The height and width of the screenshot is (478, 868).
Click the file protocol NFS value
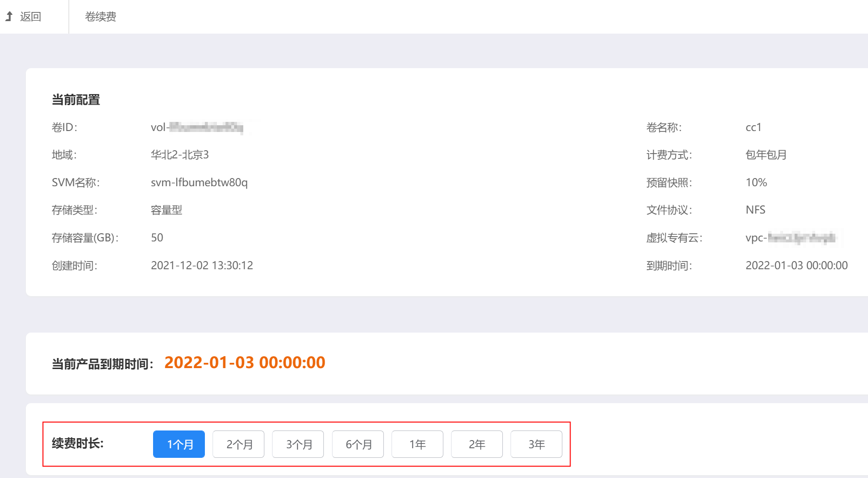(x=755, y=210)
